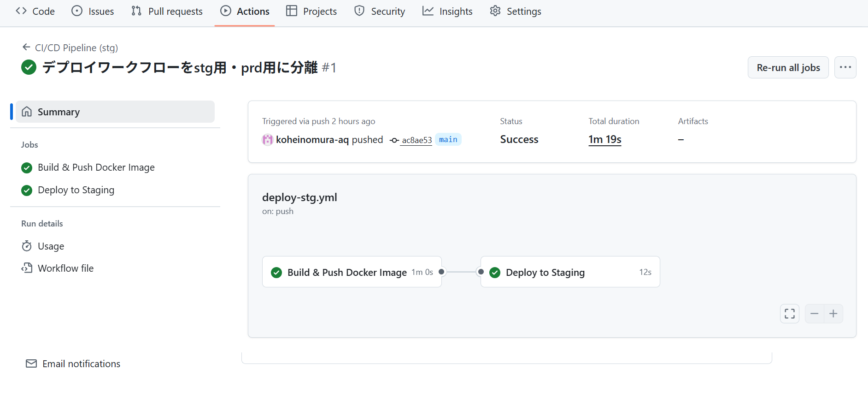Go back to CI/CD Pipeline (stg) workflow

tap(76, 48)
